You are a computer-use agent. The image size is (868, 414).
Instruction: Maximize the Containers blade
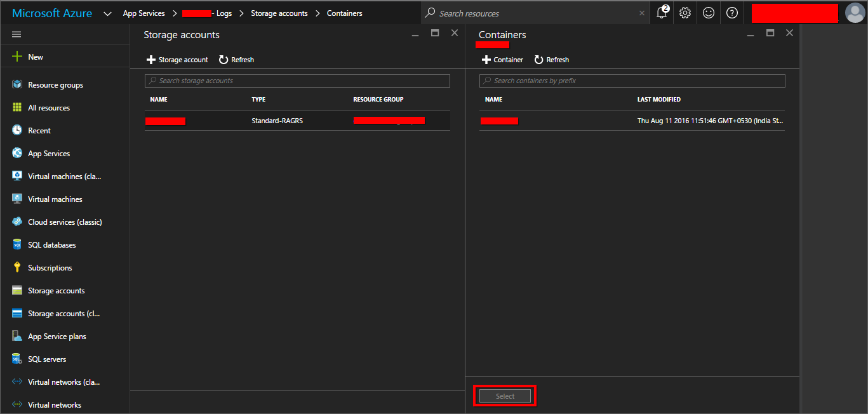(770, 33)
